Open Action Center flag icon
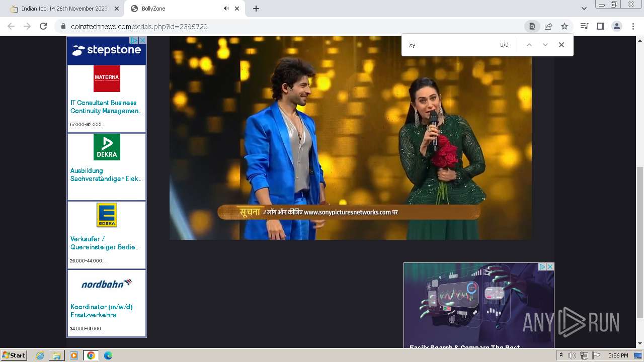The height and width of the screenshot is (362, 644). 596,355
